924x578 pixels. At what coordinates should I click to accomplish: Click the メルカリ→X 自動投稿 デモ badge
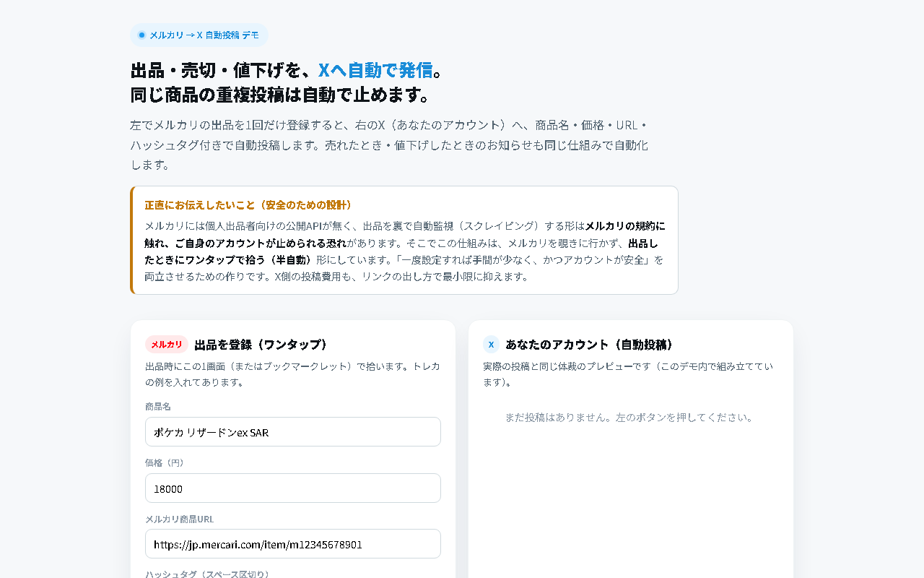[199, 35]
